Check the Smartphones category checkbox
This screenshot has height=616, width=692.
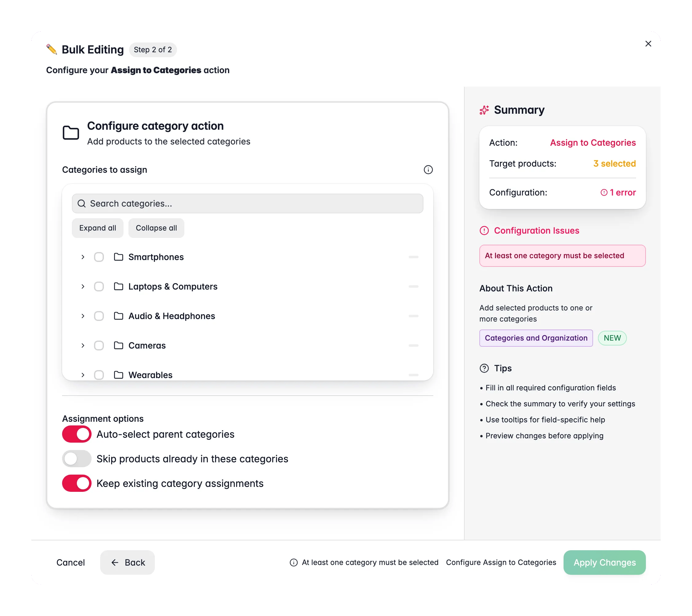point(99,257)
